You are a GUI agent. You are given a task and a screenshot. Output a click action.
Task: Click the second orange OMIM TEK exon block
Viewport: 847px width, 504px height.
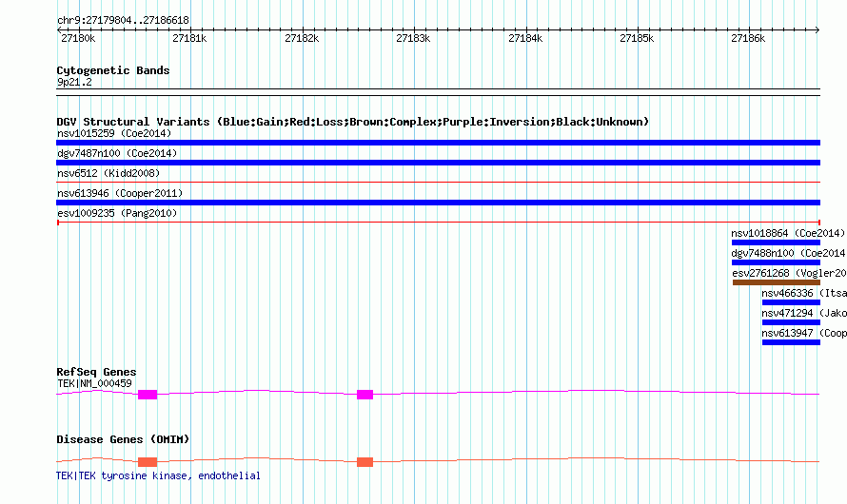click(364, 462)
